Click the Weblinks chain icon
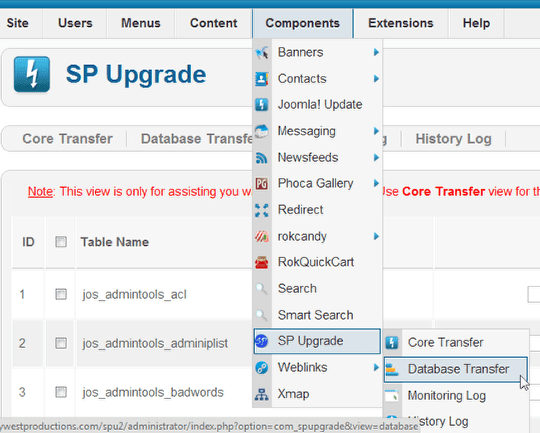The image size is (540, 433). (x=262, y=368)
